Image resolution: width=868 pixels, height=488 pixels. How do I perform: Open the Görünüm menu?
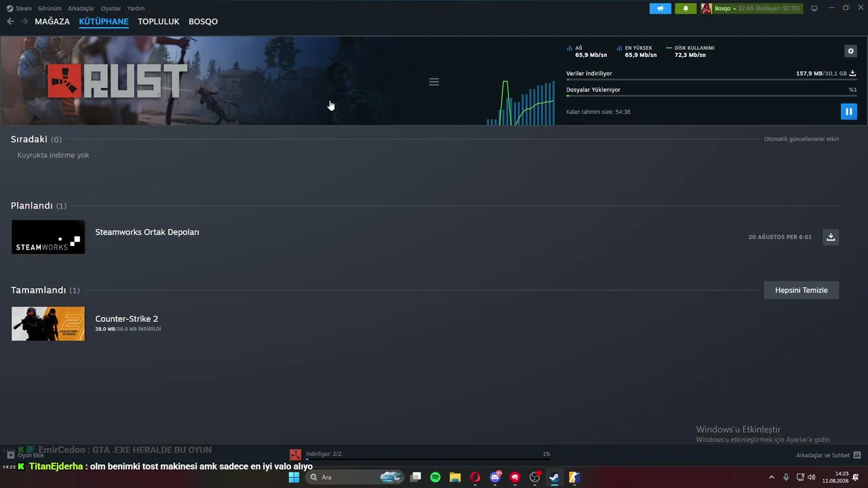[50, 9]
